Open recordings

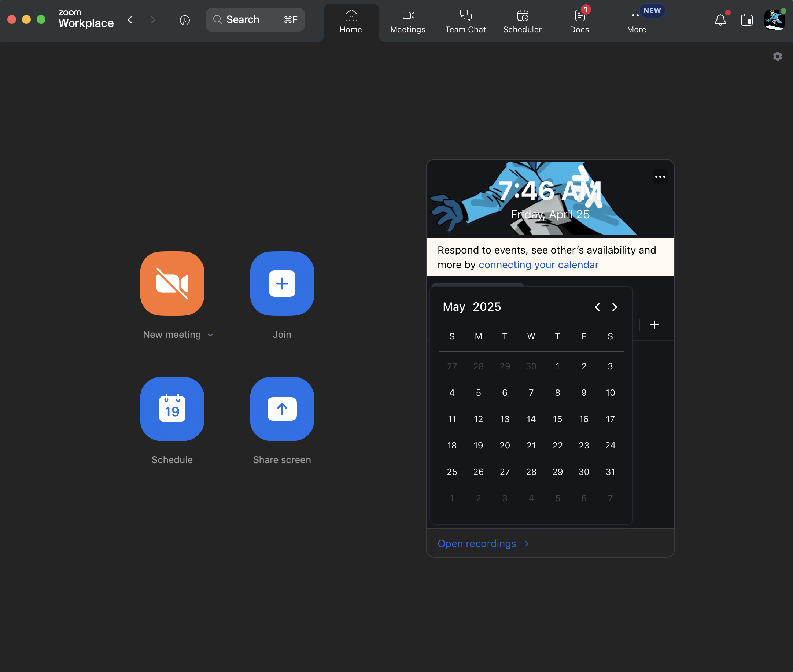(477, 543)
